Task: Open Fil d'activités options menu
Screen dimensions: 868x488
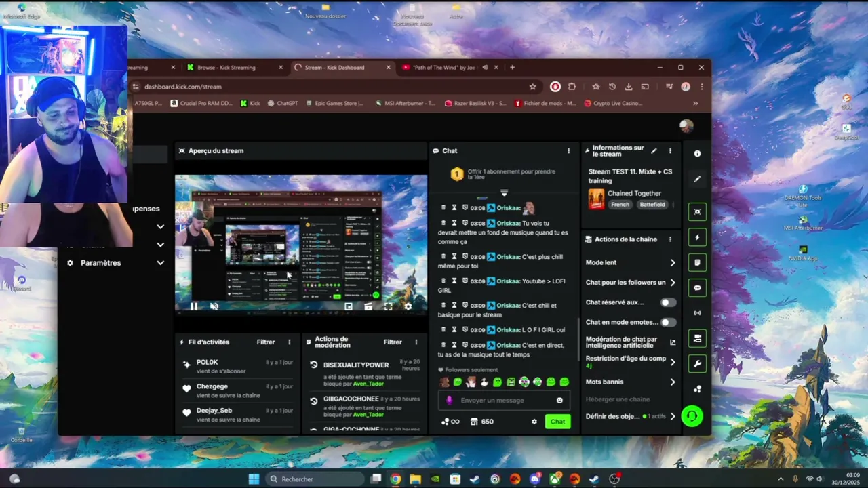Action: [x=289, y=342]
